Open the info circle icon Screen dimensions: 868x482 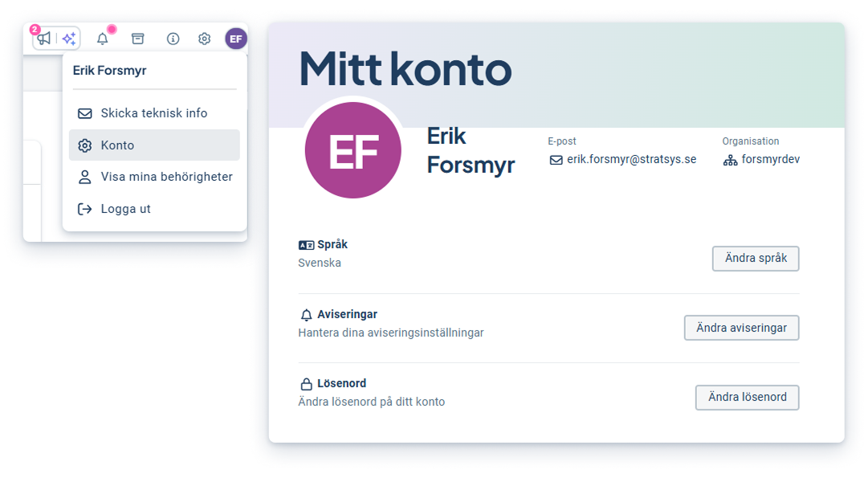click(173, 39)
